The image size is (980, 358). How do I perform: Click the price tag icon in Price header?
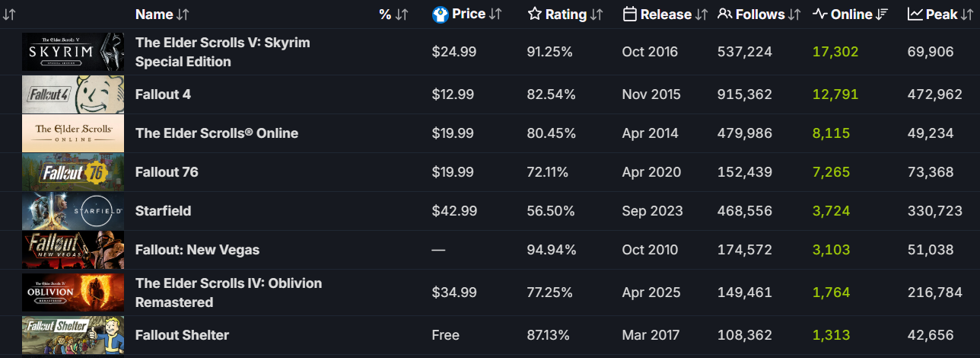[x=440, y=14]
